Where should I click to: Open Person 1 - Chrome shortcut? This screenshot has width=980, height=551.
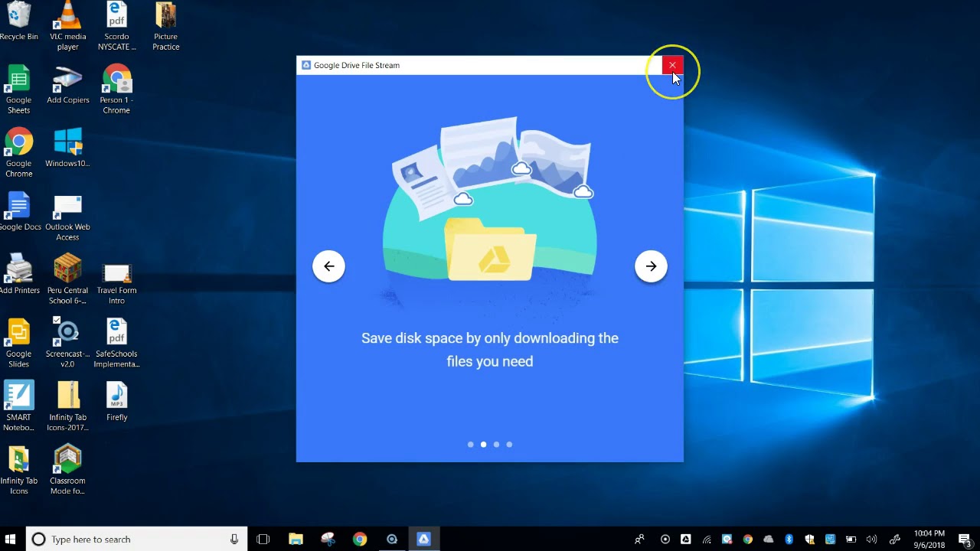click(x=116, y=90)
